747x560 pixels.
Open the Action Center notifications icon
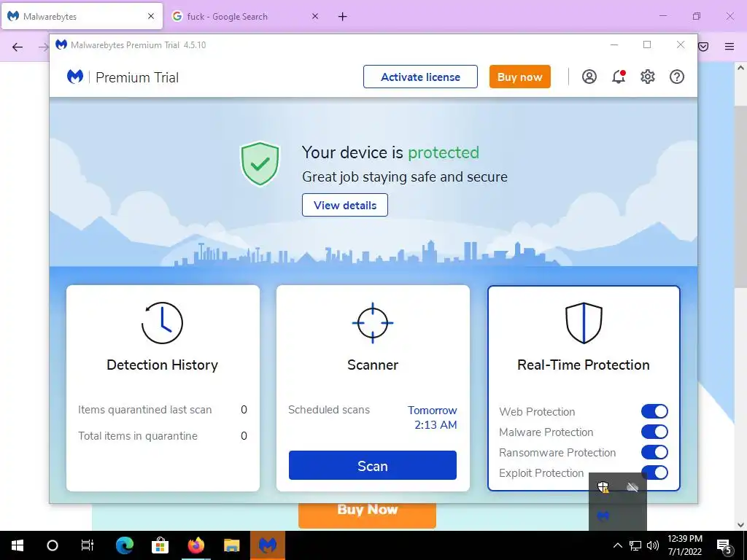(724, 546)
